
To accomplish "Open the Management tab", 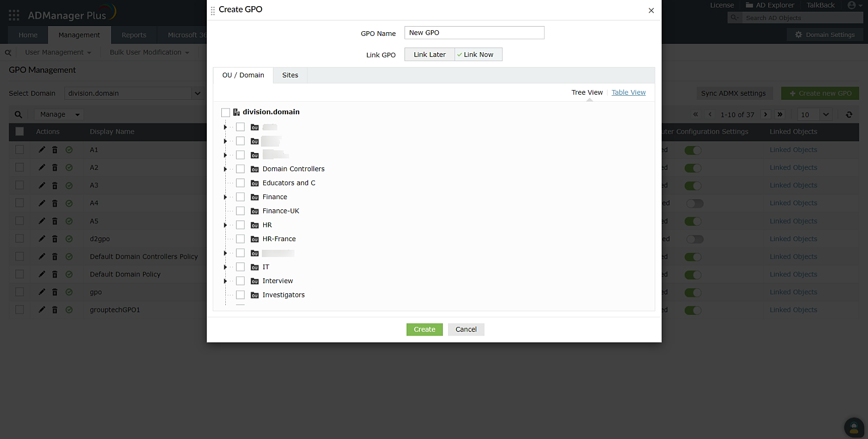I will click(79, 35).
